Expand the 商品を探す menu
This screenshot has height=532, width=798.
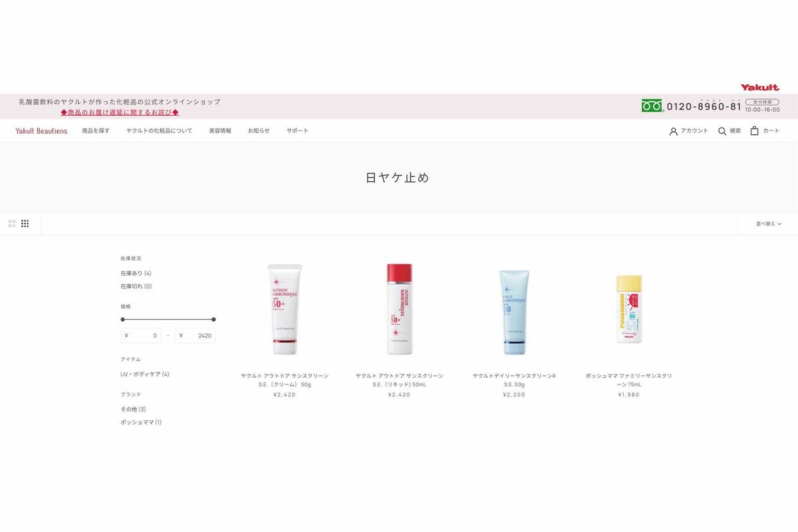tap(96, 131)
